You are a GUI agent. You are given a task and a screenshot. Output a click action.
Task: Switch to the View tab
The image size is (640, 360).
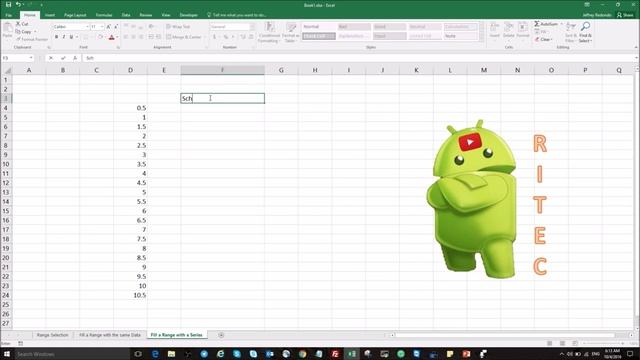(166, 15)
